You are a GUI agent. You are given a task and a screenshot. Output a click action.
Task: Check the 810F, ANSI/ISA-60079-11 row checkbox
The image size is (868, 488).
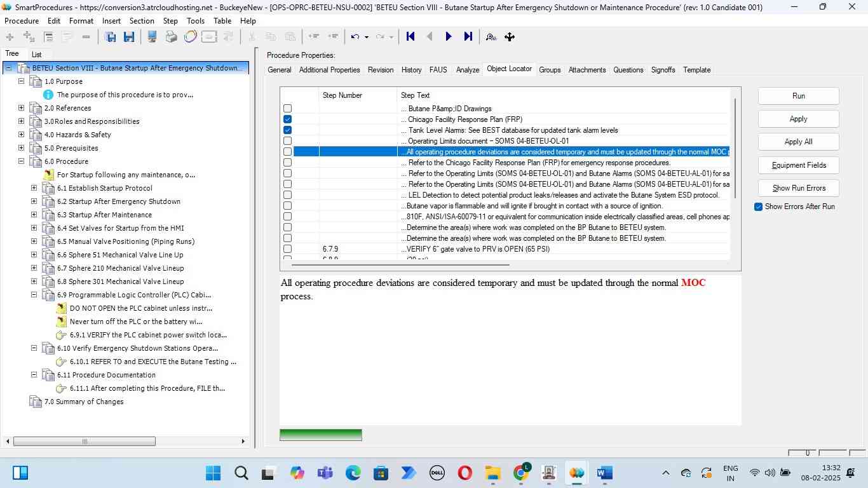[x=288, y=217]
